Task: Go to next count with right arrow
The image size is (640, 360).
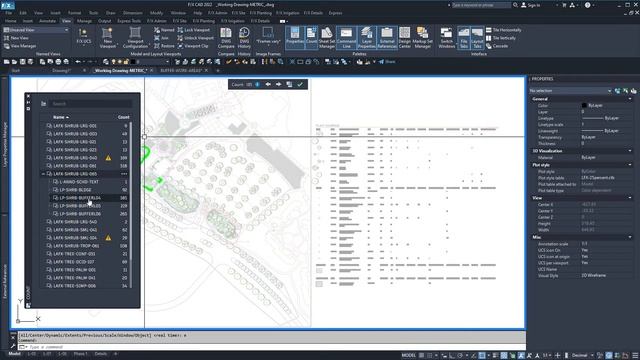Action: (x=279, y=84)
